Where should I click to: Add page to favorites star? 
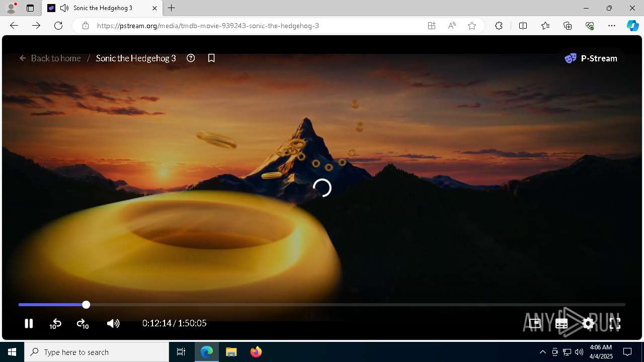click(x=472, y=26)
